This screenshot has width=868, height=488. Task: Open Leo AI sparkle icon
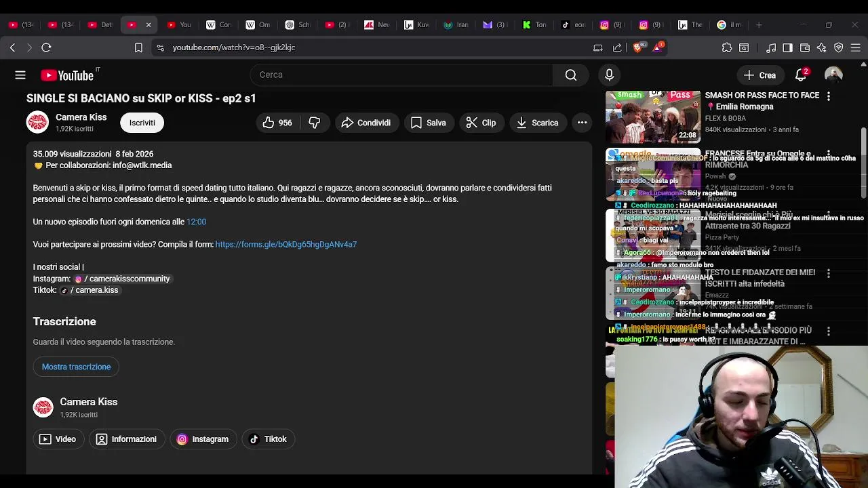pyautogui.click(x=822, y=47)
